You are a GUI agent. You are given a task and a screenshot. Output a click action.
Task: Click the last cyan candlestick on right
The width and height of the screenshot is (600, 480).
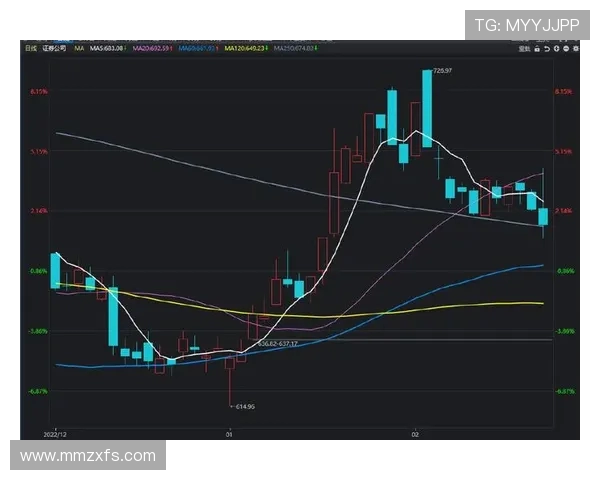click(x=543, y=217)
